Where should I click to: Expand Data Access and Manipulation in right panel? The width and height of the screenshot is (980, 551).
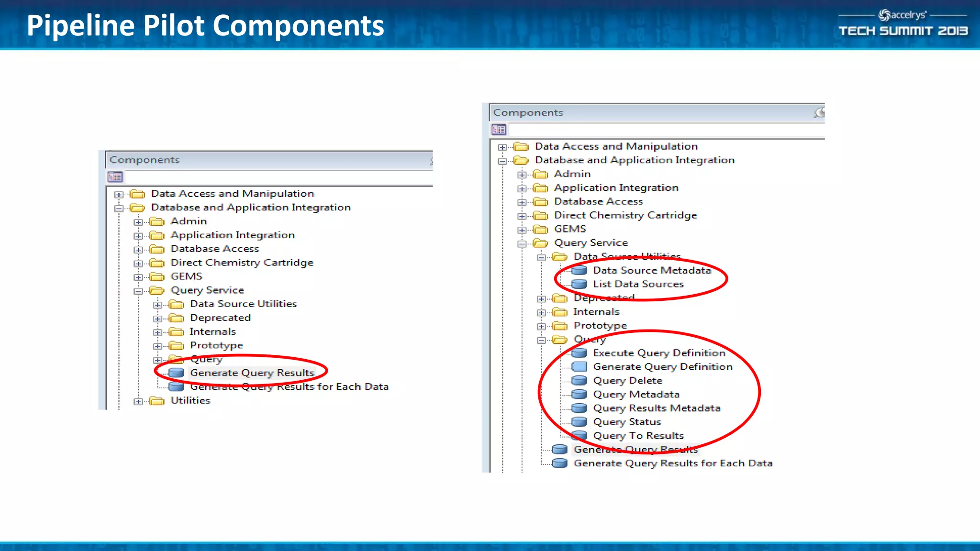point(502,147)
